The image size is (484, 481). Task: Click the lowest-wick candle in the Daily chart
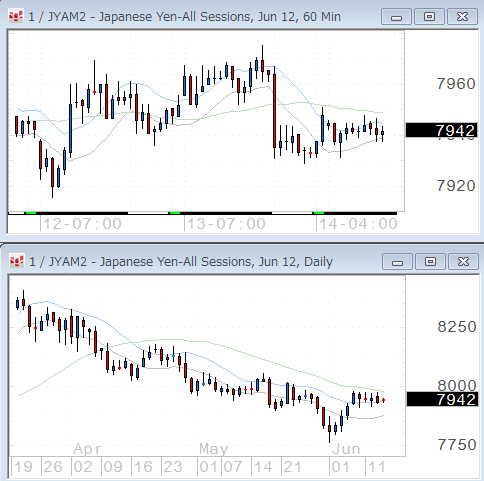point(329,429)
